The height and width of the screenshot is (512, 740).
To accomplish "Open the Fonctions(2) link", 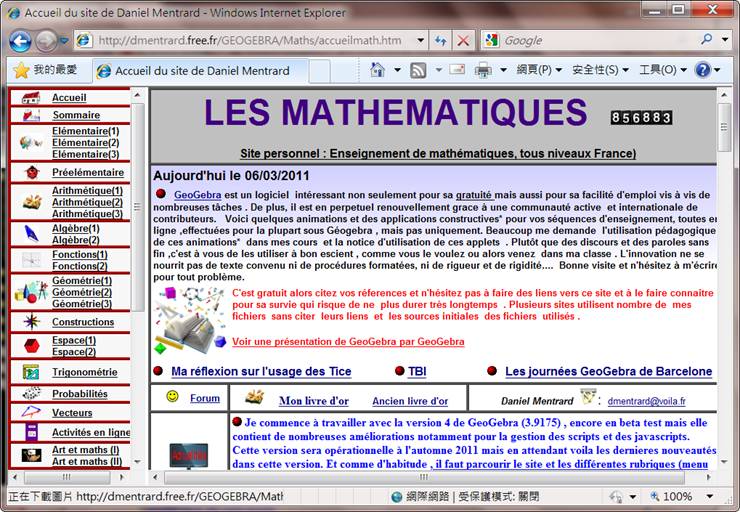I will click(x=80, y=266).
